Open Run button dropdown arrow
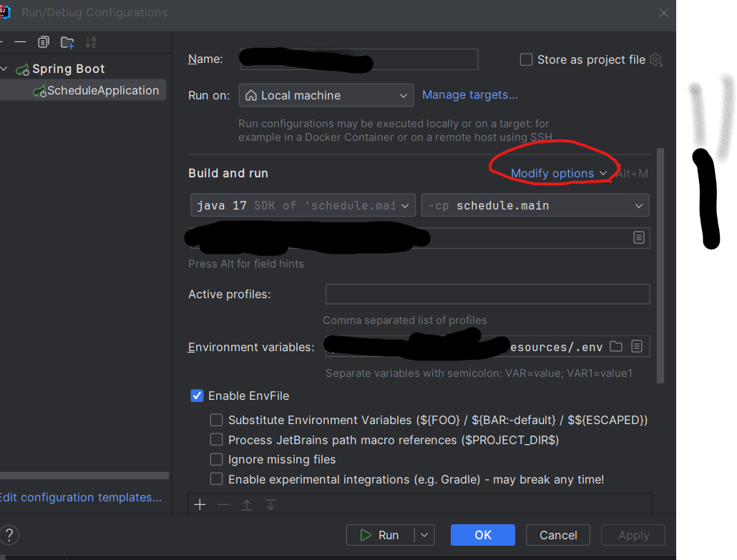Viewport: 737px width, 560px height. coord(424,535)
